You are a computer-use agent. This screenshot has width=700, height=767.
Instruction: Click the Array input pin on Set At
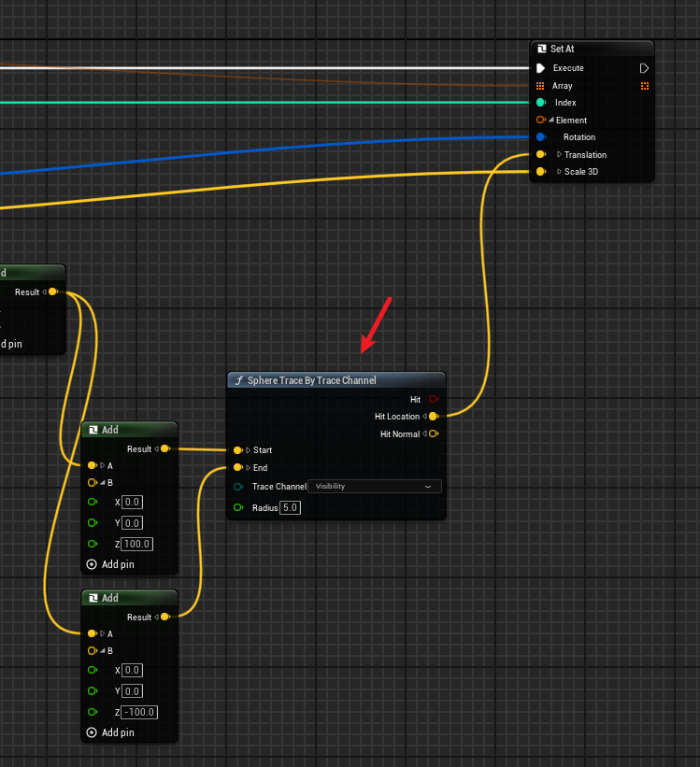(540, 86)
